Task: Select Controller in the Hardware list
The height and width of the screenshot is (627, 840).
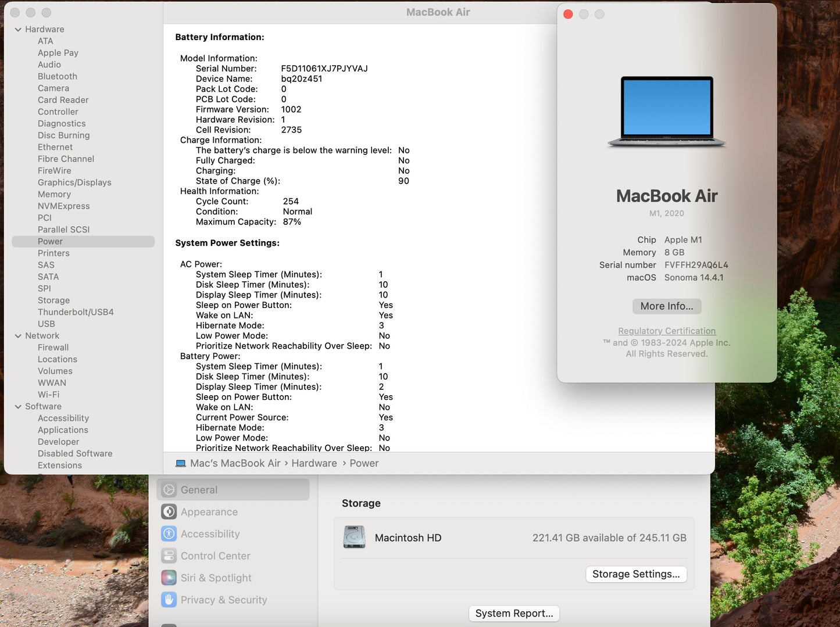Action: tap(58, 112)
